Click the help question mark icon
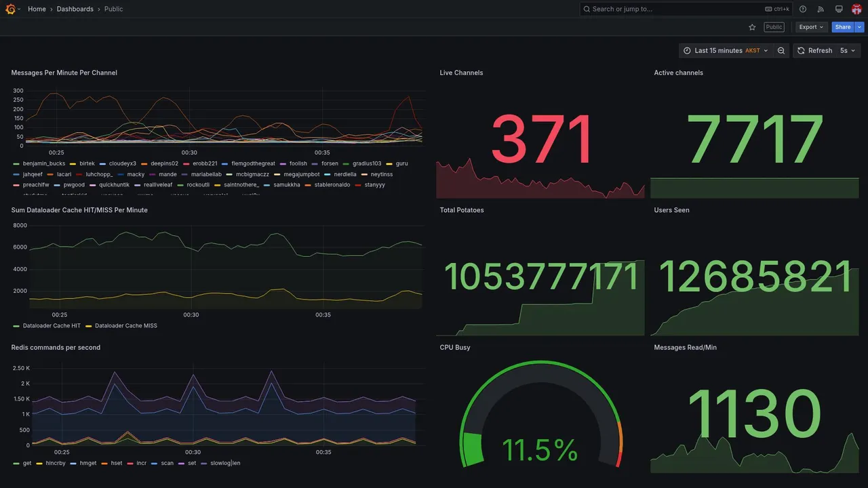 coord(803,9)
